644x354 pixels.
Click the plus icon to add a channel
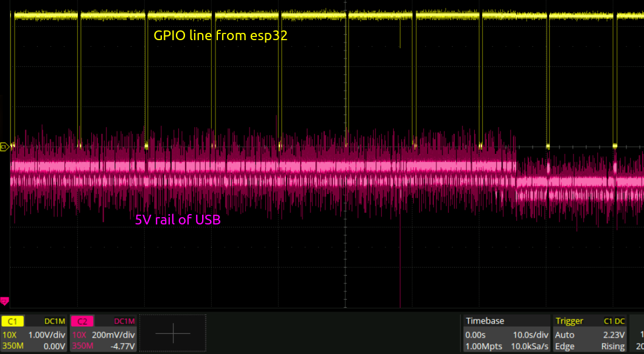click(x=173, y=333)
